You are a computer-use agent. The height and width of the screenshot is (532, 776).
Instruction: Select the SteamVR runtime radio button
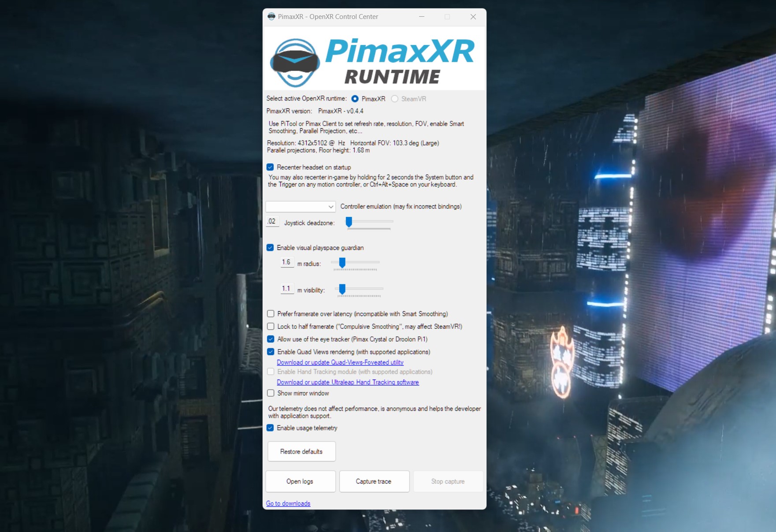[x=394, y=99]
